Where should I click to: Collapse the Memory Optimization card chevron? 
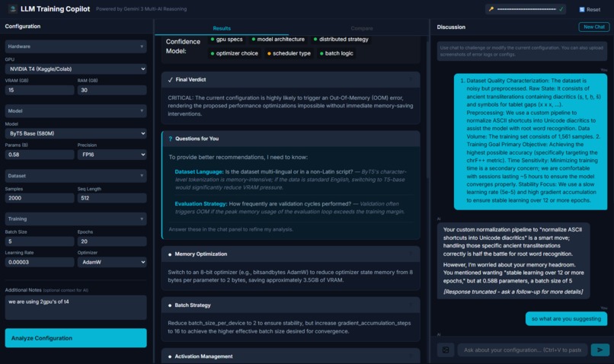tap(411, 254)
